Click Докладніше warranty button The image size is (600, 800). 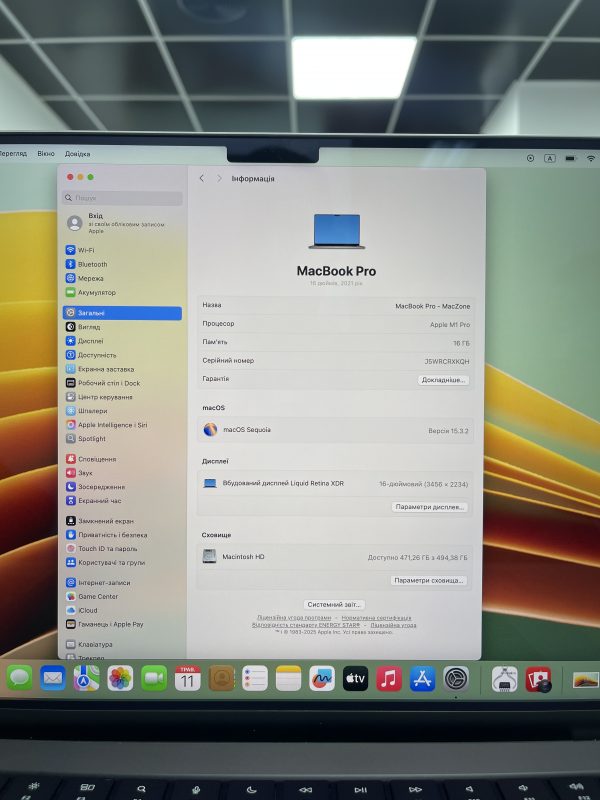(443, 380)
